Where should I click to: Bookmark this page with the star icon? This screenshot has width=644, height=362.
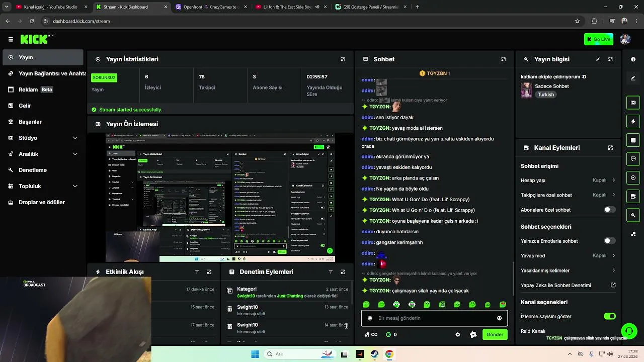577,21
